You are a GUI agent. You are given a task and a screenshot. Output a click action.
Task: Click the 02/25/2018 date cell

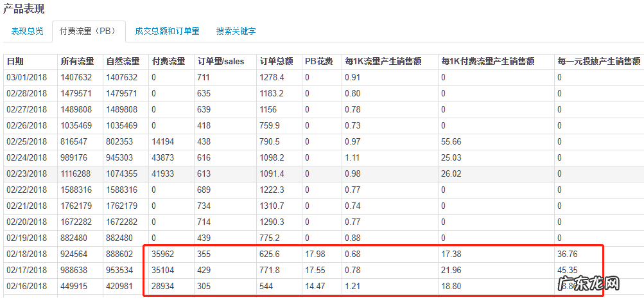point(27,142)
